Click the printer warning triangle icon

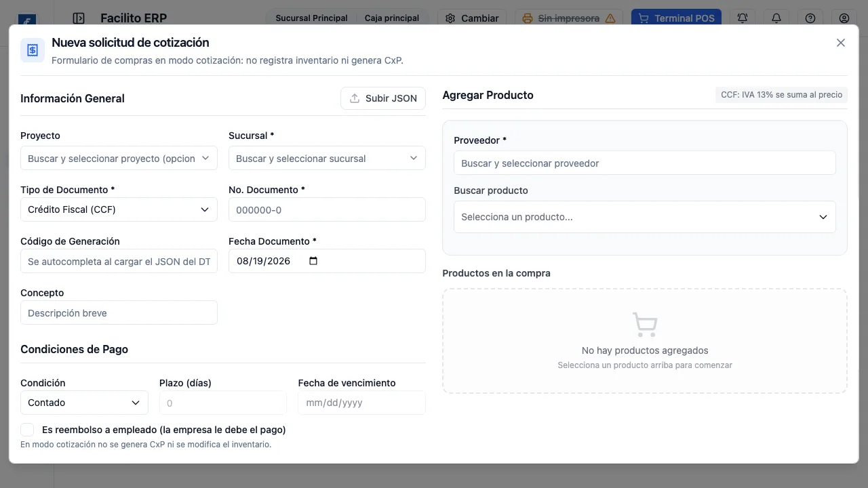[x=610, y=18]
